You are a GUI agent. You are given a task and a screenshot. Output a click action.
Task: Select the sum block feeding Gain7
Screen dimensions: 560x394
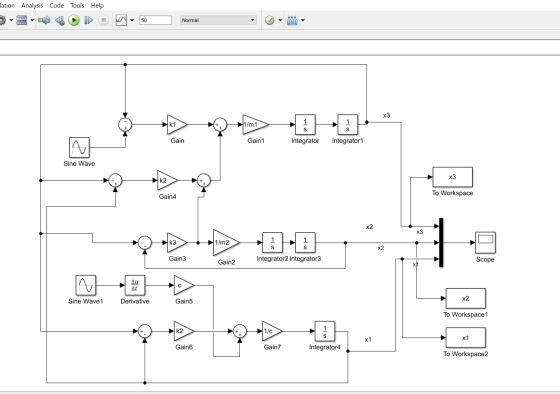[x=240, y=331]
